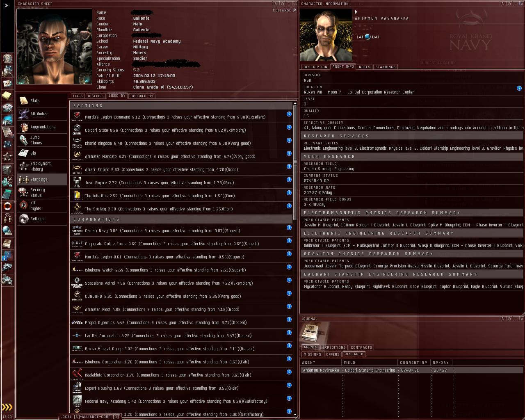Viewport: 525px width, 420px height.
Task: Click the Poksu Mineral Group standing row
Action: [x=181, y=349]
